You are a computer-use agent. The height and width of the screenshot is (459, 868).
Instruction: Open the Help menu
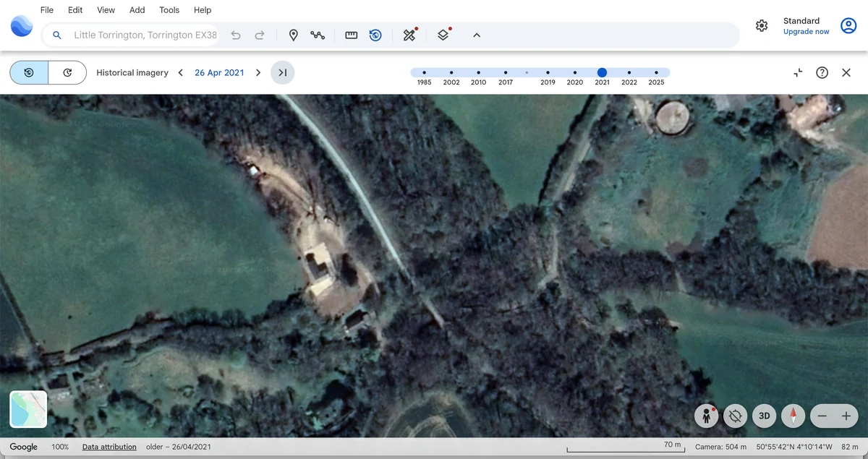coord(203,10)
